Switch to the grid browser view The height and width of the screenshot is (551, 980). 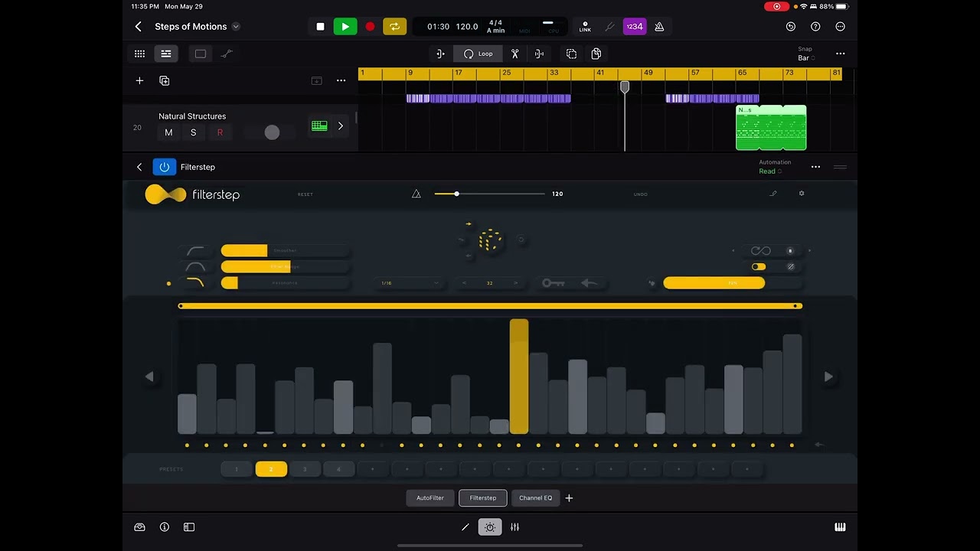pyautogui.click(x=139, y=54)
